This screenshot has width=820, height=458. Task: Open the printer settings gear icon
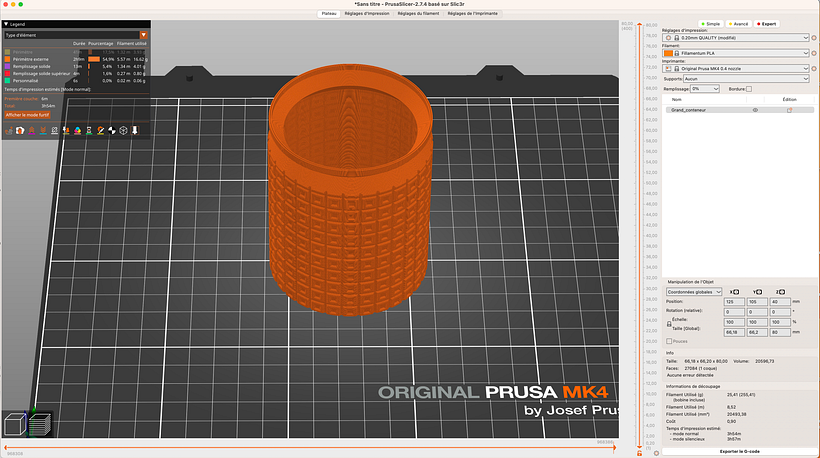[812, 68]
